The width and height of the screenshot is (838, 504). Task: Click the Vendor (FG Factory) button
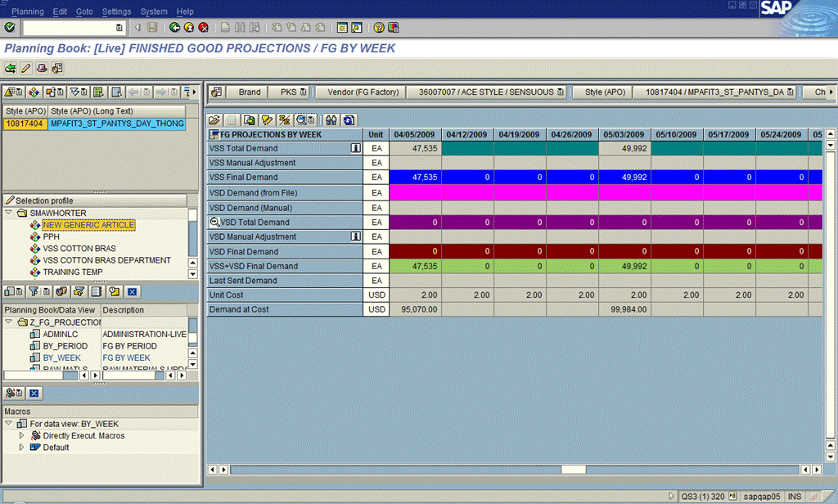363,92
